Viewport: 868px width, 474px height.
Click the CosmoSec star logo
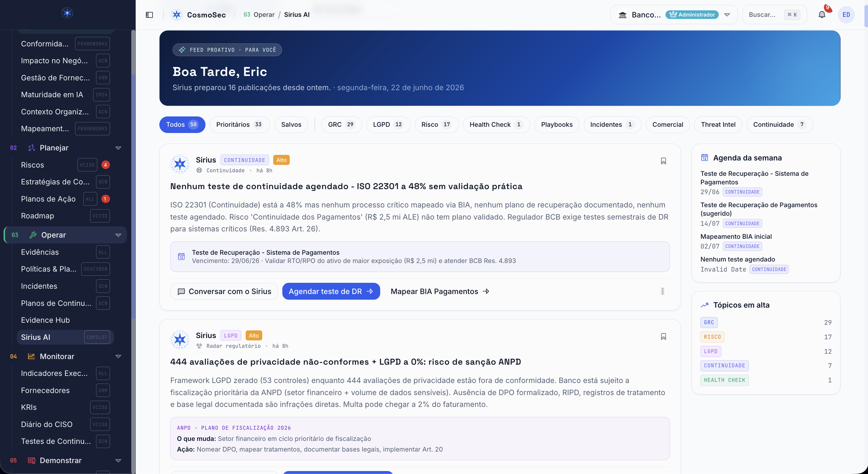[x=176, y=15]
